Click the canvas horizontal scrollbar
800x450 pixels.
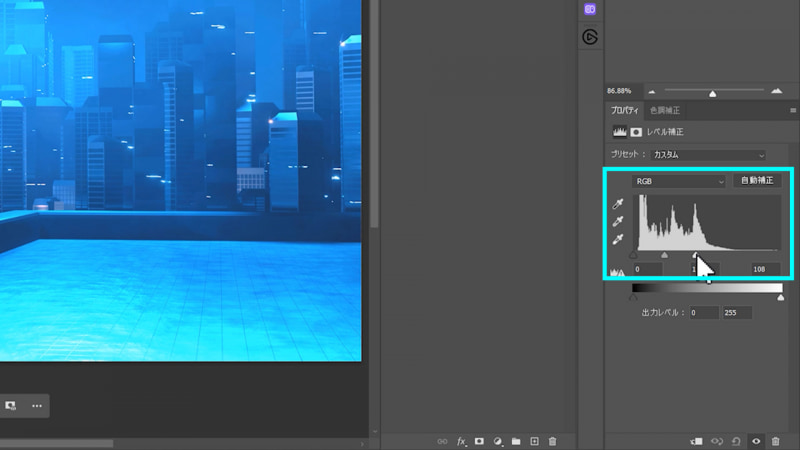56,444
